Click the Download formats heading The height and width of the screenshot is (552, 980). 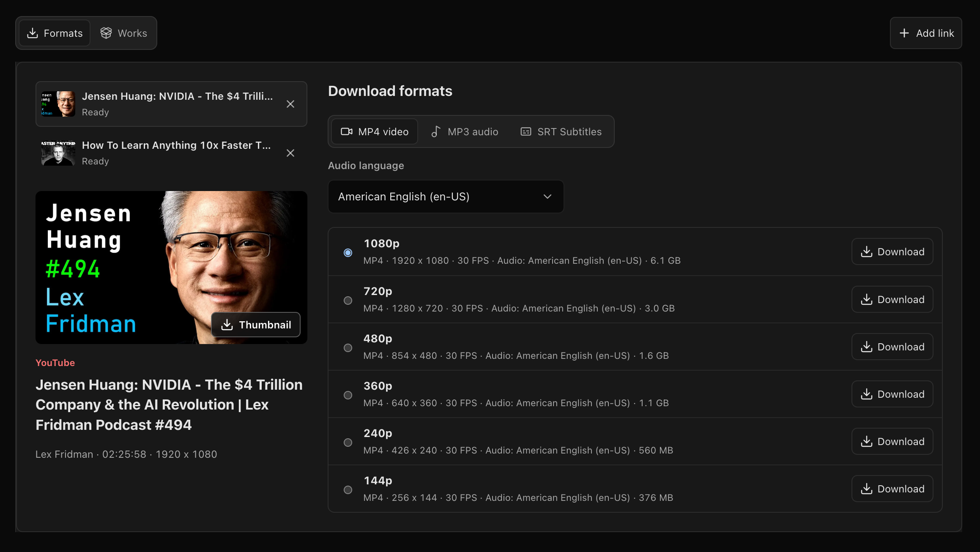click(390, 91)
